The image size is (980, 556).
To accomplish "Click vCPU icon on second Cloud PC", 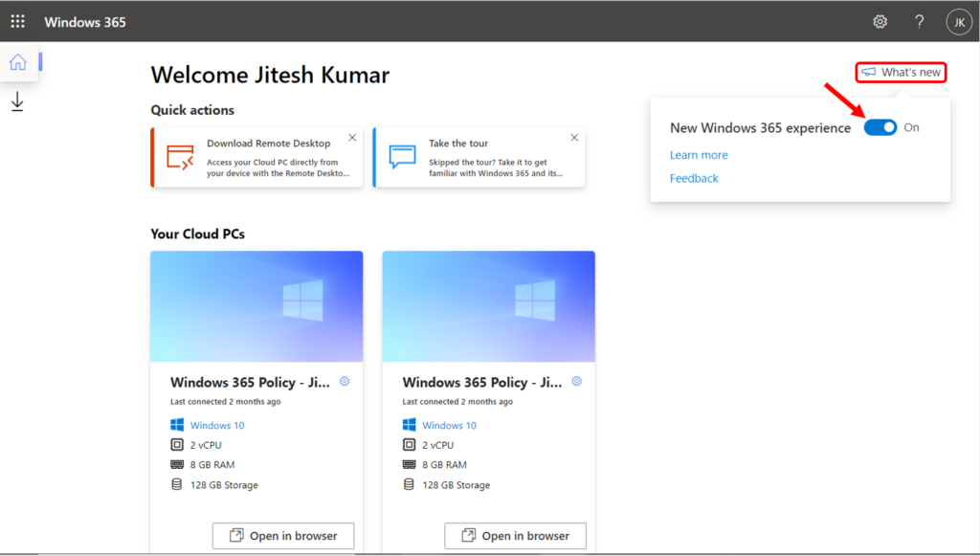I will pyautogui.click(x=409, y=445).
